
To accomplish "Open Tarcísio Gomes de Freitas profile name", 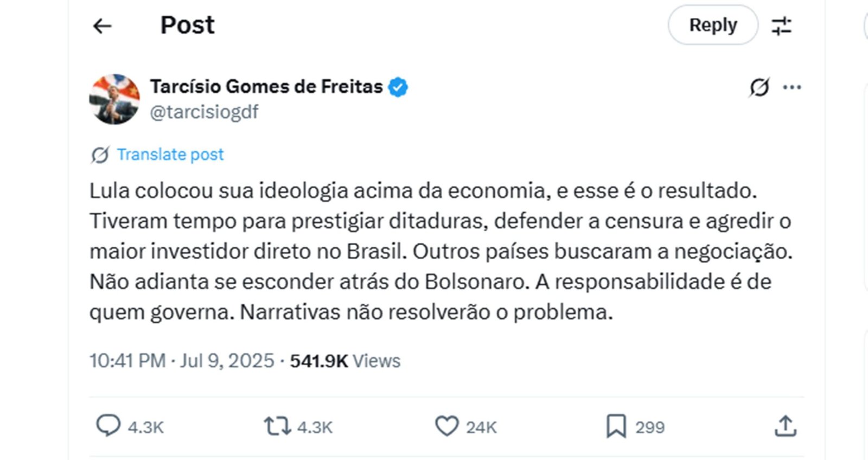I will (266, 86).
